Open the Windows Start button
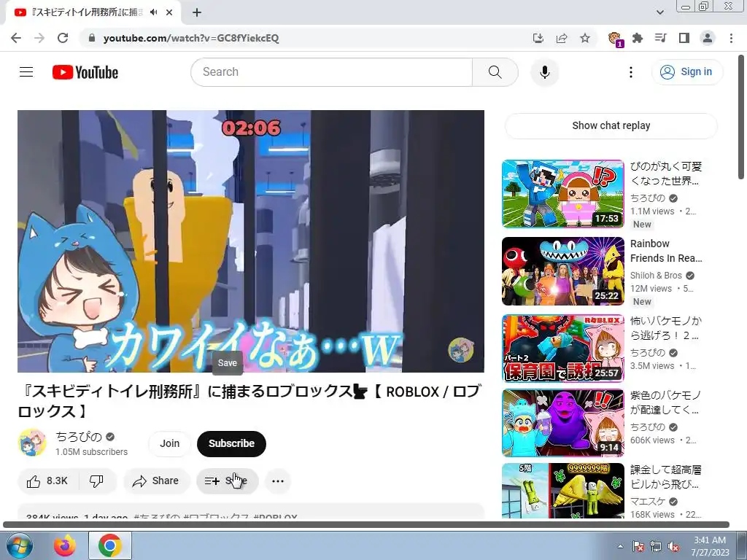The height and width of the screenshot is (560, 747). point(18,545)
